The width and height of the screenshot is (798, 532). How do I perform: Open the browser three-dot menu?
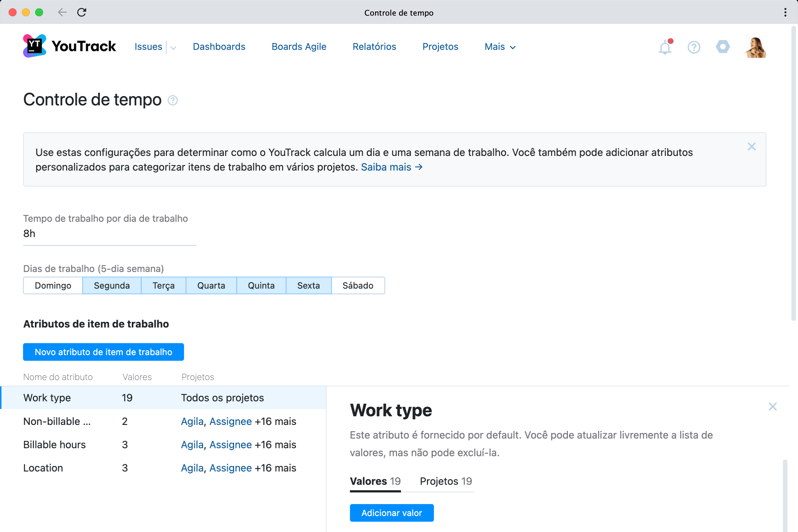point(785,12)
